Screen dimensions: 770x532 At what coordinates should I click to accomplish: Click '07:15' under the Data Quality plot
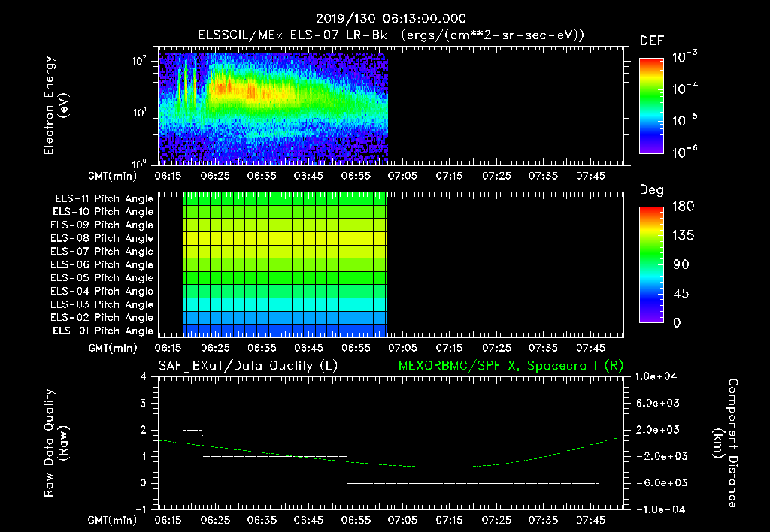pos(449,520)
